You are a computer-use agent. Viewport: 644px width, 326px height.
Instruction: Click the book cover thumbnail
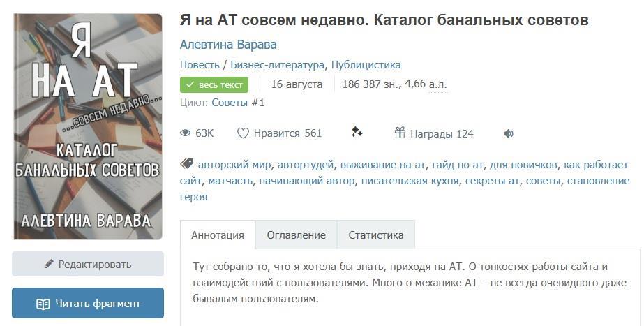click(x=88, y=126)
